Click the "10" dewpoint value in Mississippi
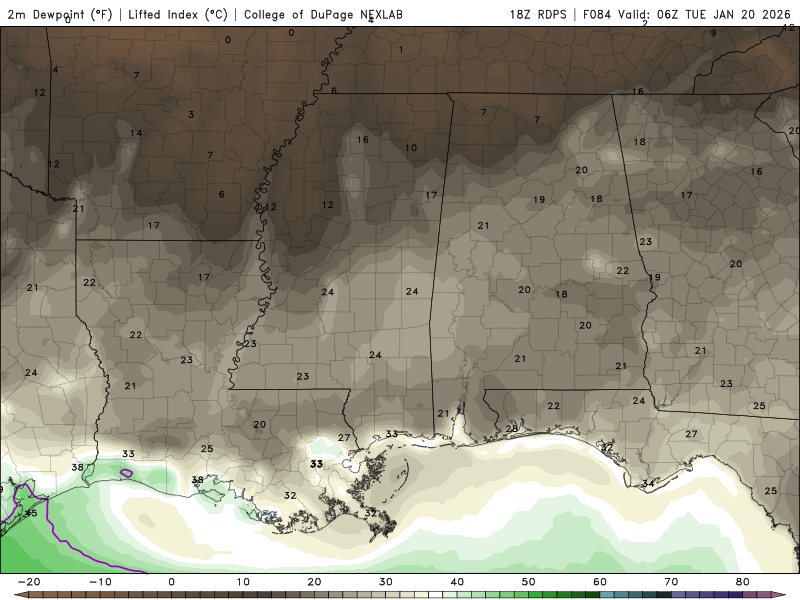Viewport: 800px width, 600px height. coord(411,148)
